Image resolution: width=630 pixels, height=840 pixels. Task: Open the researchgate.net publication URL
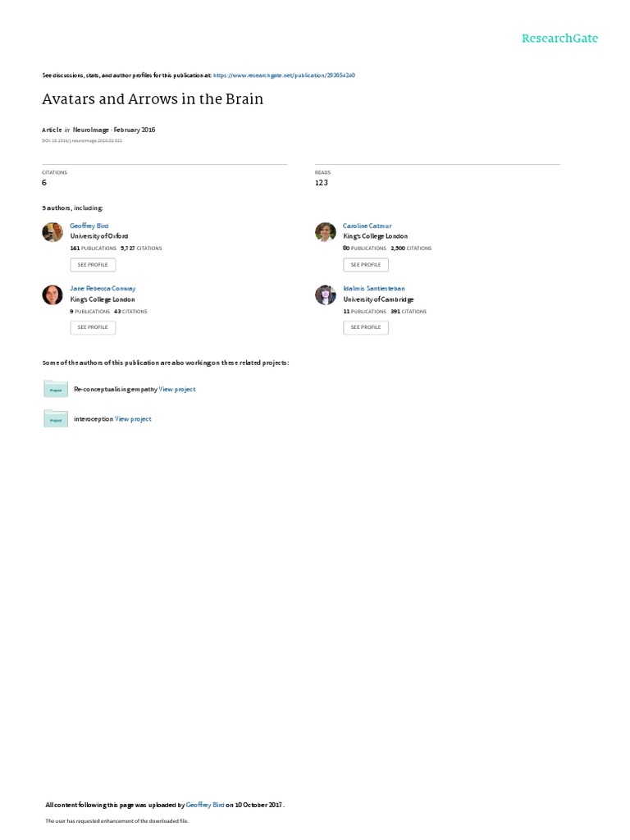click(x=284, y=75)
